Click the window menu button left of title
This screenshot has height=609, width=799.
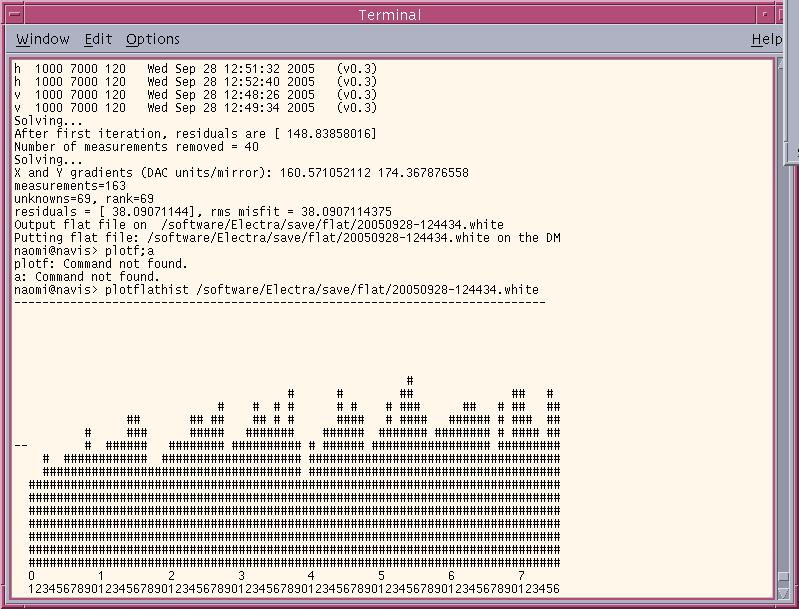point(16,14)
